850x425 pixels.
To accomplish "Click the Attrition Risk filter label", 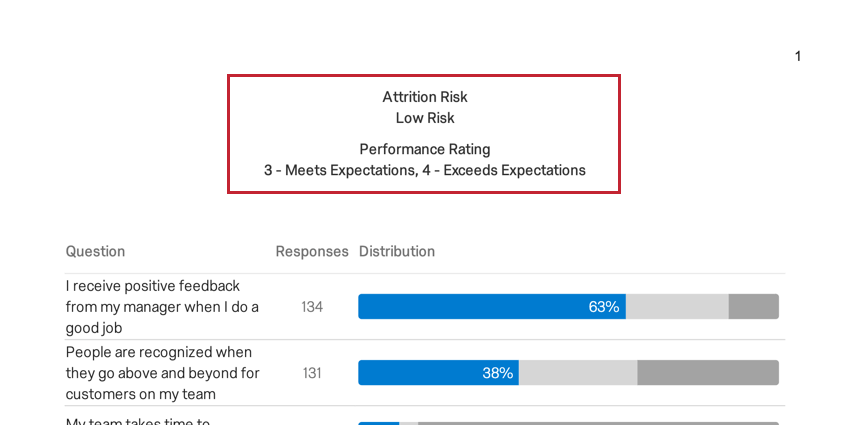I will (x=424, y=97).
